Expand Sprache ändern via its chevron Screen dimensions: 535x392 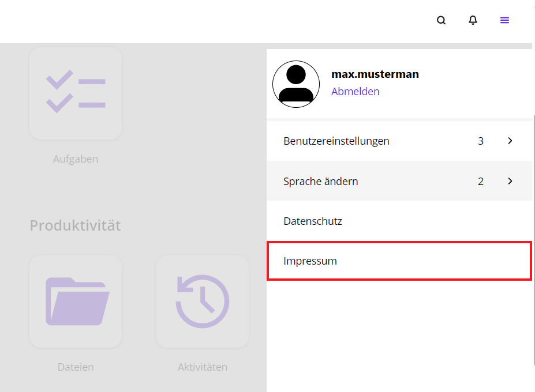tap(510, 181)
